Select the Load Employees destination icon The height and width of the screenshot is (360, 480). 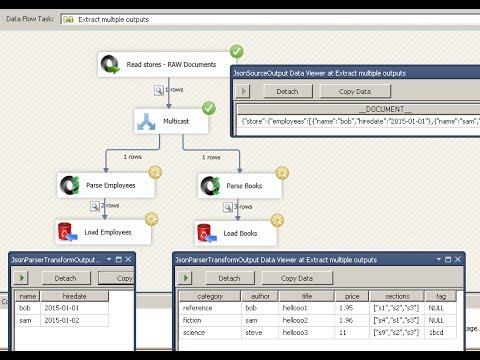point(67,232)
